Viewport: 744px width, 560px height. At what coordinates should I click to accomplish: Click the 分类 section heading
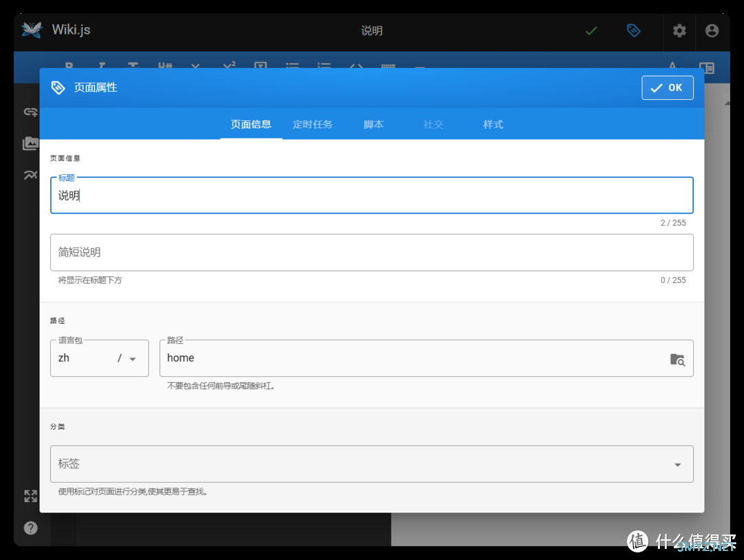tap(57, 426)
